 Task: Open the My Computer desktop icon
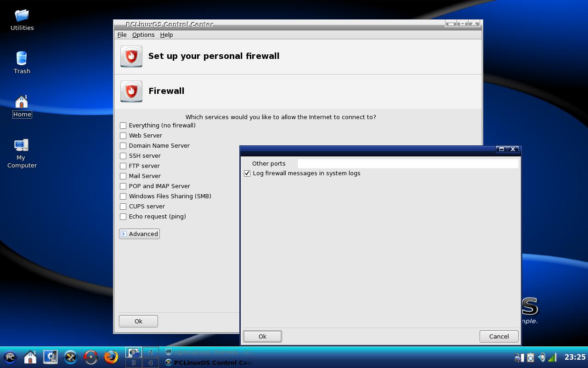(x=22, y=154)
